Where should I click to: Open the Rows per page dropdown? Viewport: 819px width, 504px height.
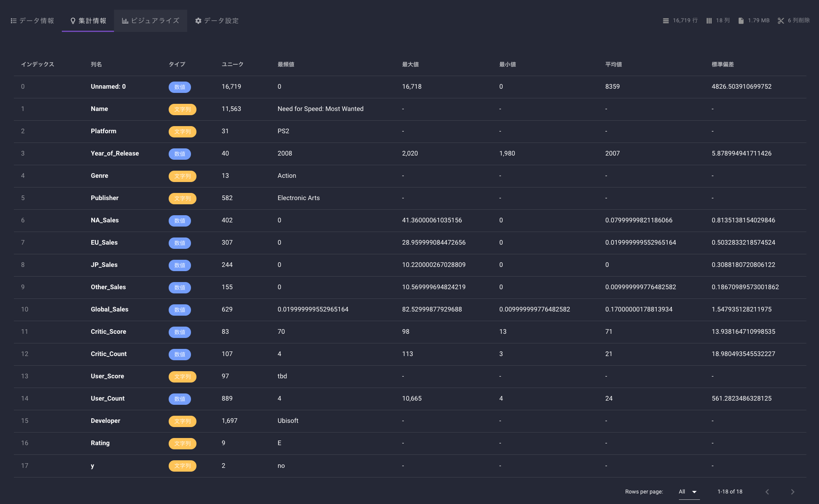coord(689,492)
